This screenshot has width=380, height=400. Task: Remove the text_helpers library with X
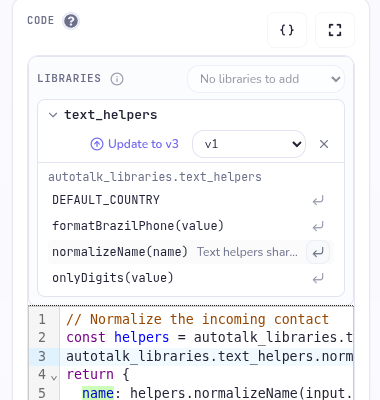coord(324,144)
